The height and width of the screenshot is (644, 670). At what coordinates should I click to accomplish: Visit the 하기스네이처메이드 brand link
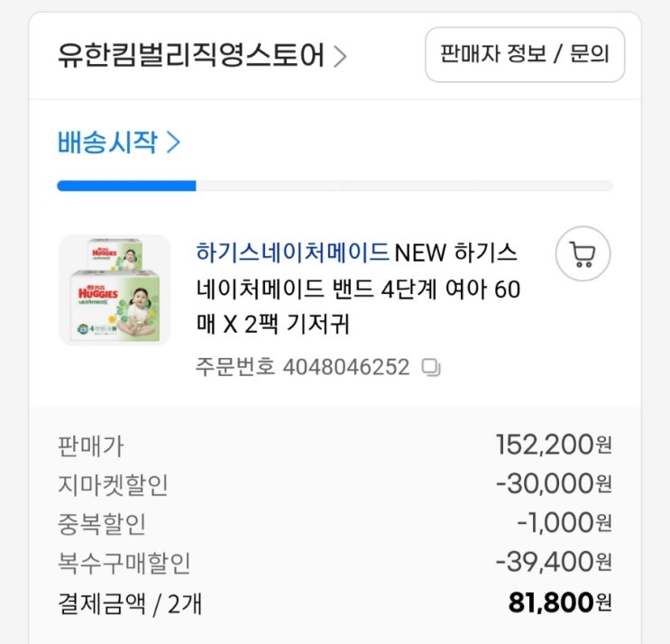coord(292,251)
